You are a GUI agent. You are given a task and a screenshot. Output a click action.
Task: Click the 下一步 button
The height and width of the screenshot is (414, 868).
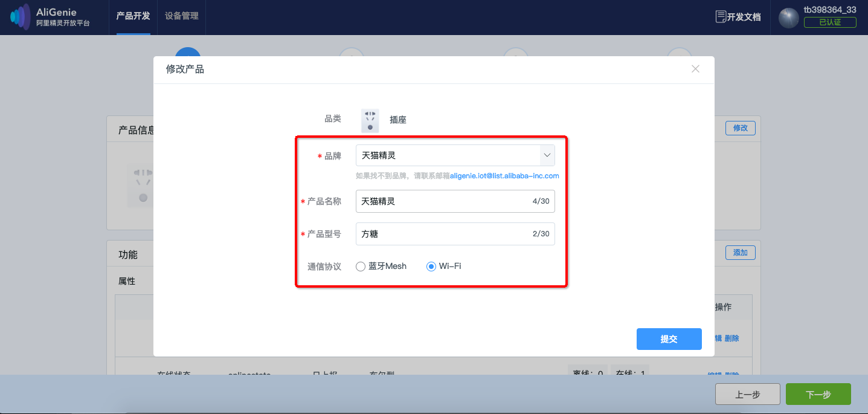click(818, 395)
